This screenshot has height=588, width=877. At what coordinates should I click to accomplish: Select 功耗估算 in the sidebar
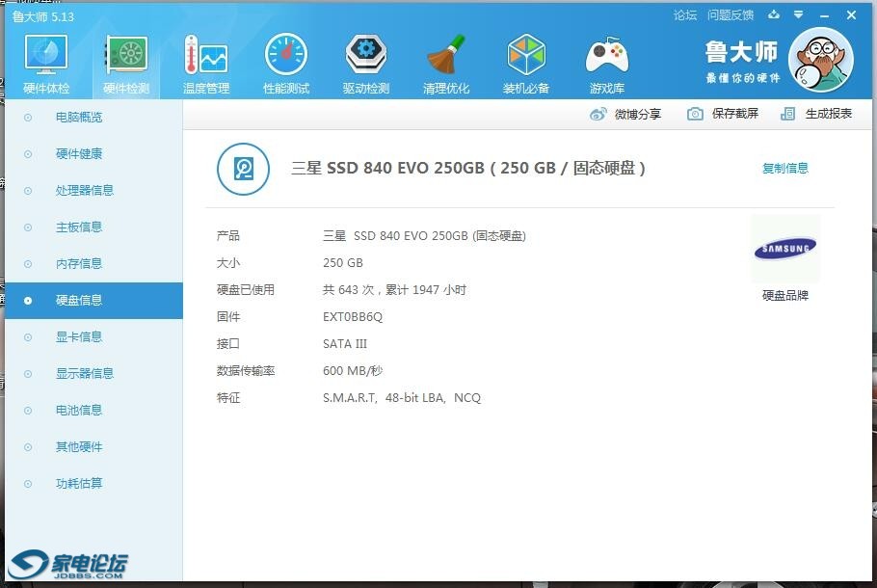tap(94, 484)
